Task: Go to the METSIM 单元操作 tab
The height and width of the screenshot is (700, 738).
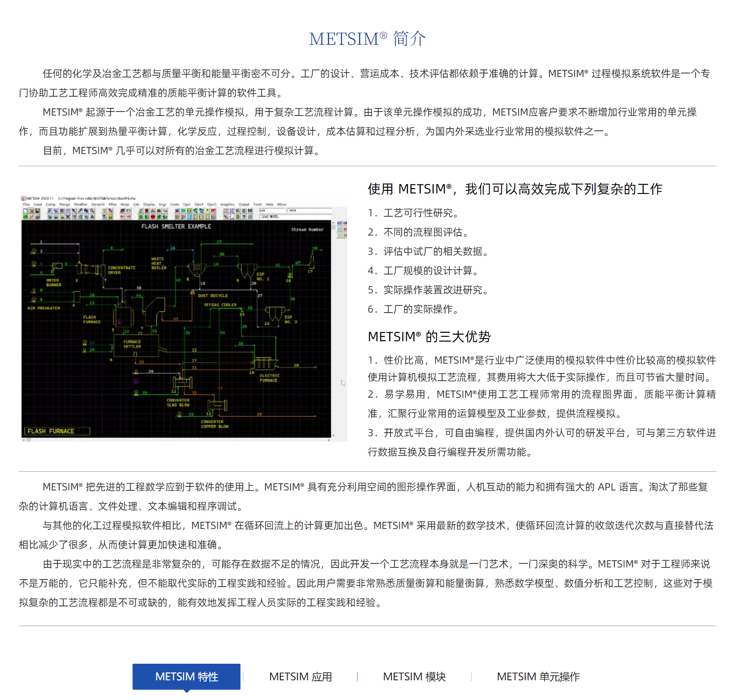Action: coord(538,676)
